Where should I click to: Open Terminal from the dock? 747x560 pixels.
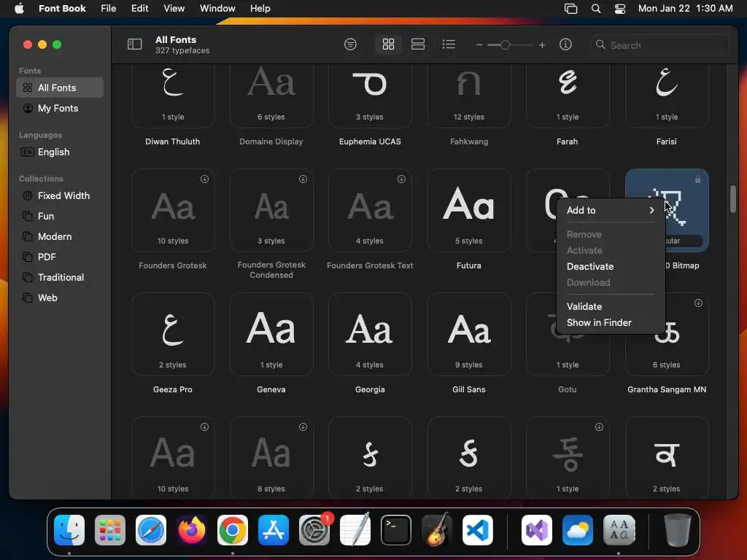[x=396, y=530]
